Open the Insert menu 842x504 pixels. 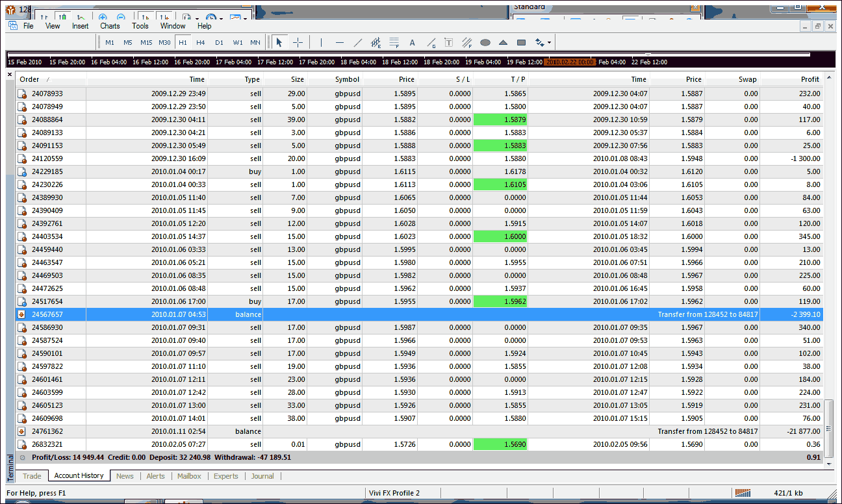coord(81,26)
